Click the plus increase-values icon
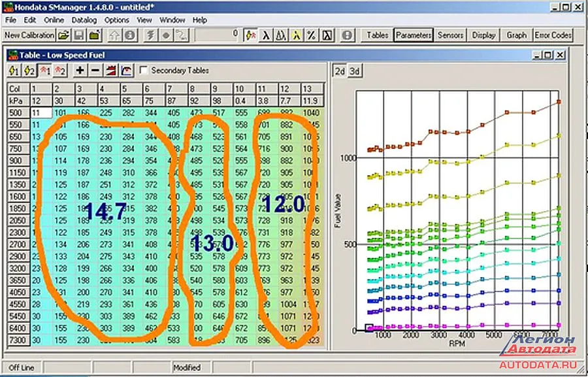Viewport: 588px width, 377px height. click(x=80, y=70)
